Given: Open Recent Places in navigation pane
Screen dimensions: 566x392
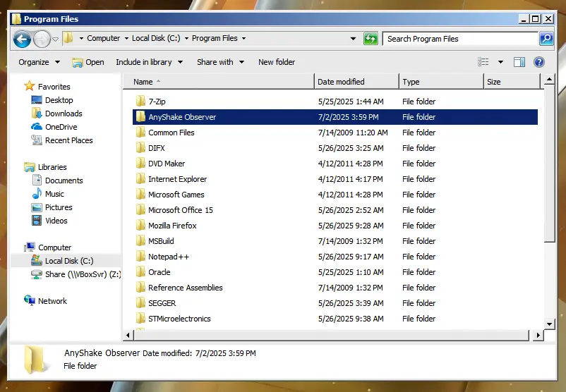Looking at the screenshot, I should 62,140.
